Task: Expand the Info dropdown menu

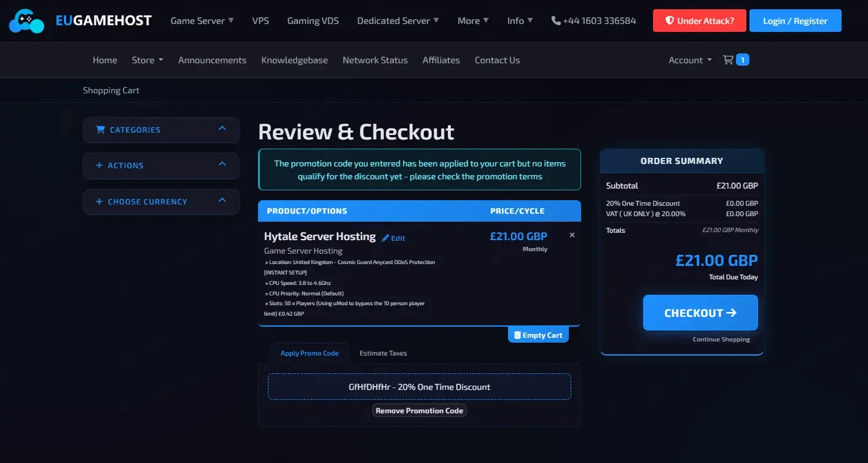Action: [x=520, y=21]
